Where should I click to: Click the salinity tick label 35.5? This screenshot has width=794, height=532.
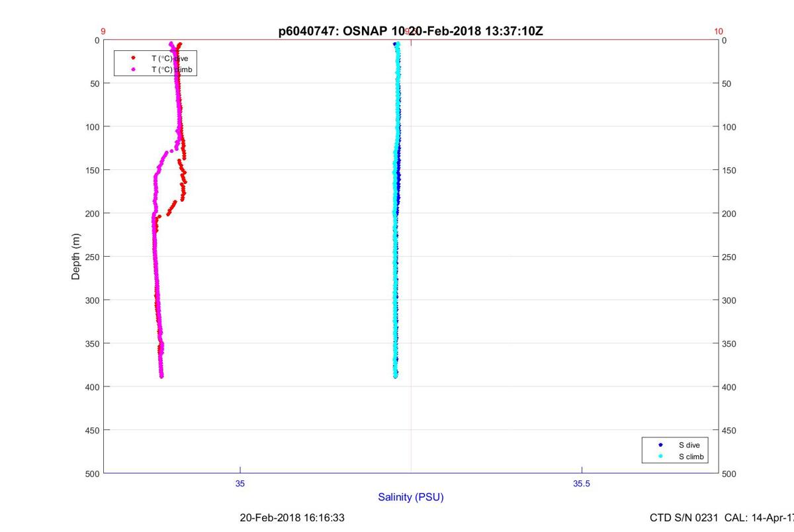click(x=582, y=484)
